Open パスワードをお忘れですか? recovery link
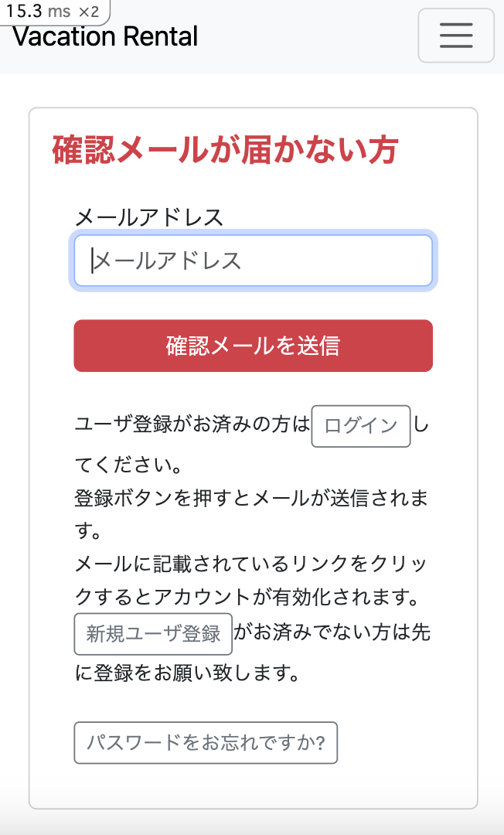Screen dimensions: 504x835 206,743
